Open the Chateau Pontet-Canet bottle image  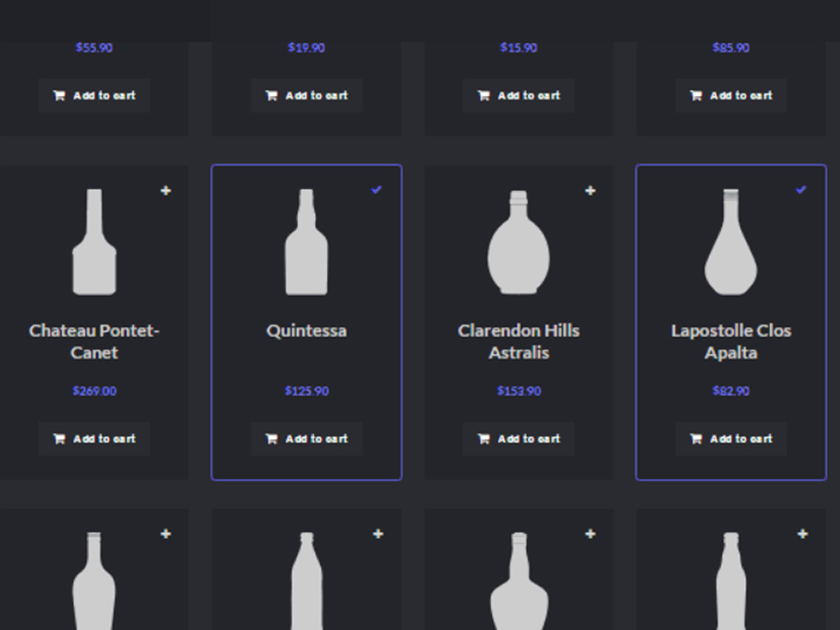[94, 243]
